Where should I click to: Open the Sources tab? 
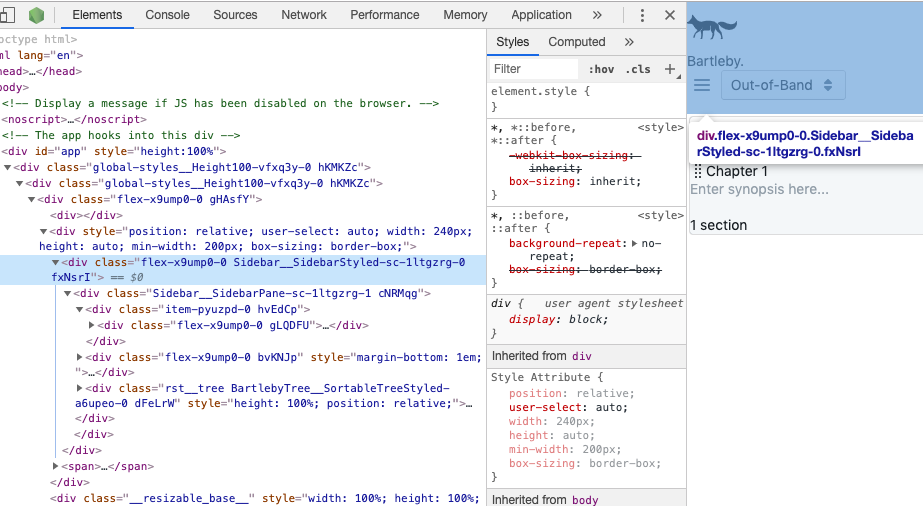click(235, 15)
